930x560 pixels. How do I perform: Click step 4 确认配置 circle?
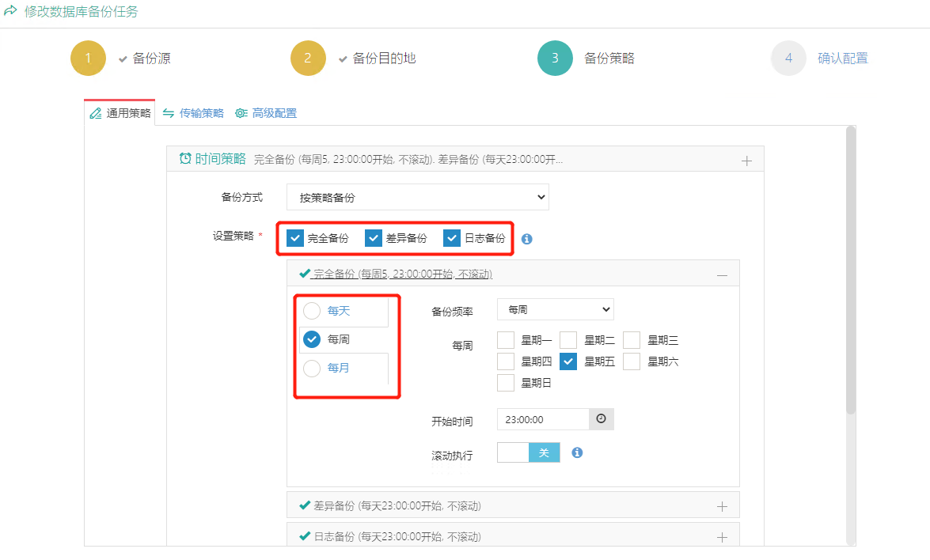(x=788, y=59)
